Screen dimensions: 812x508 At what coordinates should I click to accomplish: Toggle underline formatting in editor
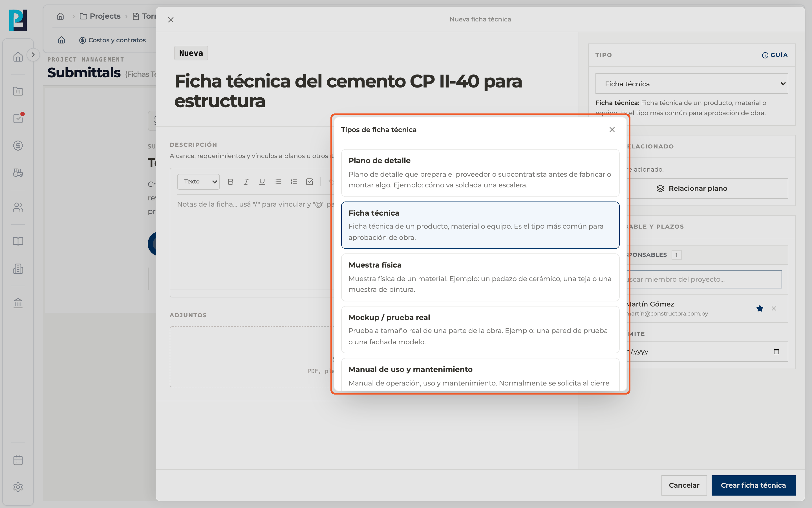coord(262,182)
